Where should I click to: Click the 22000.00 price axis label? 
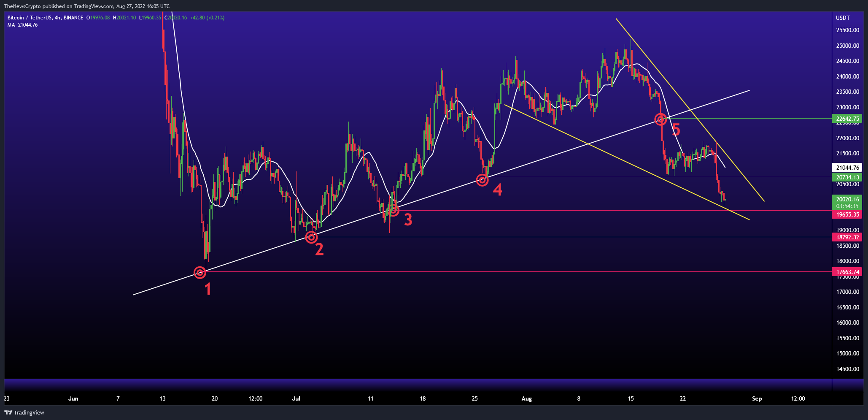[x=848, y=138]
